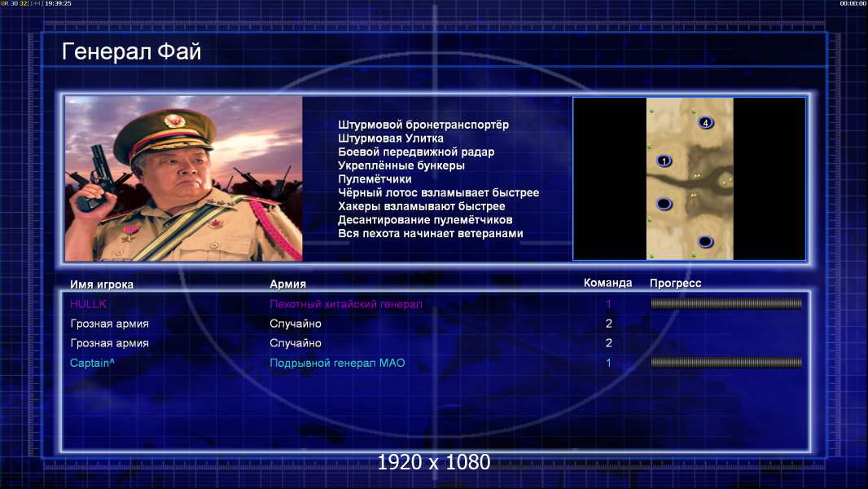Click 'Десантирование пулемётчиков' line

pos(425,220)
